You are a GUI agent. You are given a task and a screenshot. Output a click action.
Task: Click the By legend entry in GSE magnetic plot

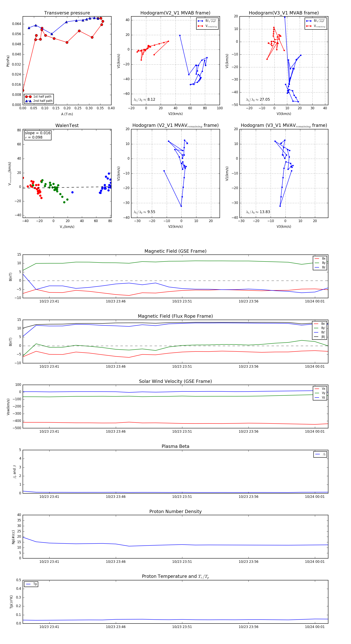(320, 263)
